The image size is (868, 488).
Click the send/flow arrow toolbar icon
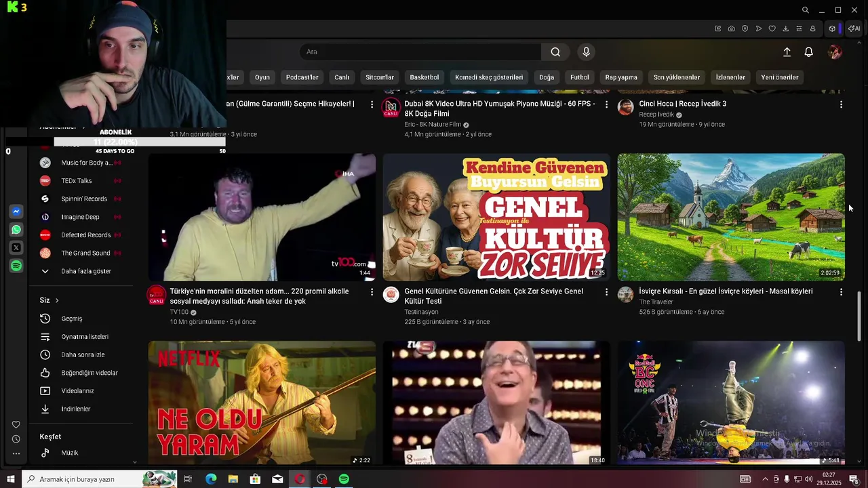click(x=758, y=28)
